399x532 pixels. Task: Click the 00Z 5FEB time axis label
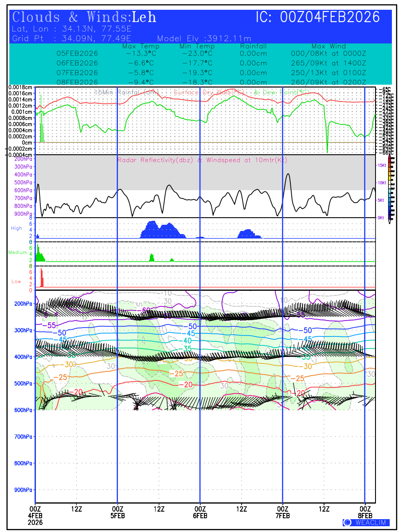point(117,512)
